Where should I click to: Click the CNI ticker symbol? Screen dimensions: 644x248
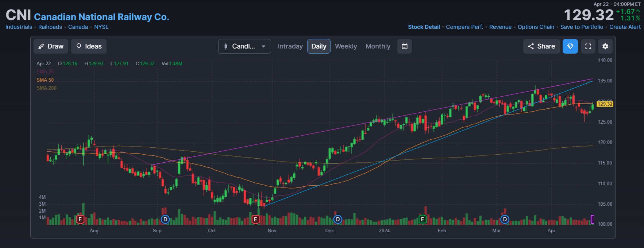coord(18,15)
